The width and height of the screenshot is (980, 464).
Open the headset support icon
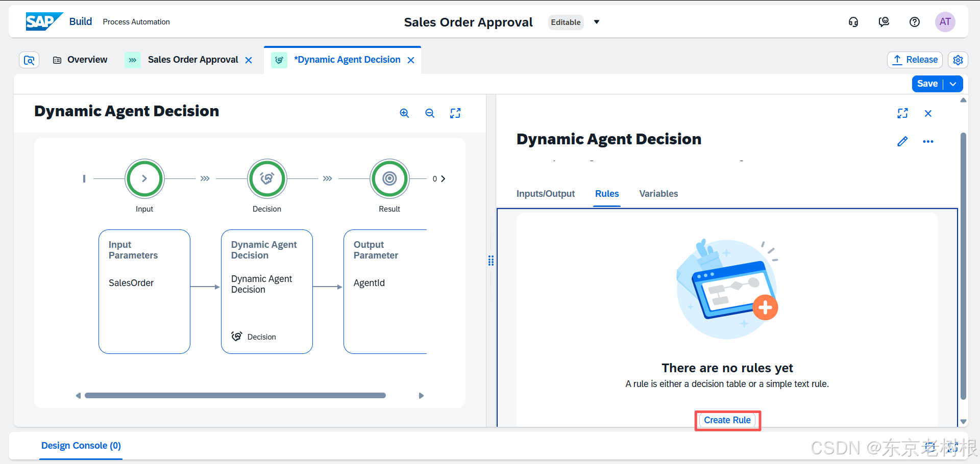[x=853, y=22]
